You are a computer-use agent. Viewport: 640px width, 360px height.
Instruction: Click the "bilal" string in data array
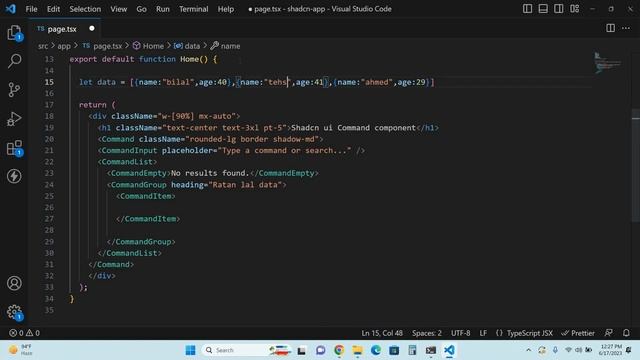pyautogui.click(x=178, y=82)
